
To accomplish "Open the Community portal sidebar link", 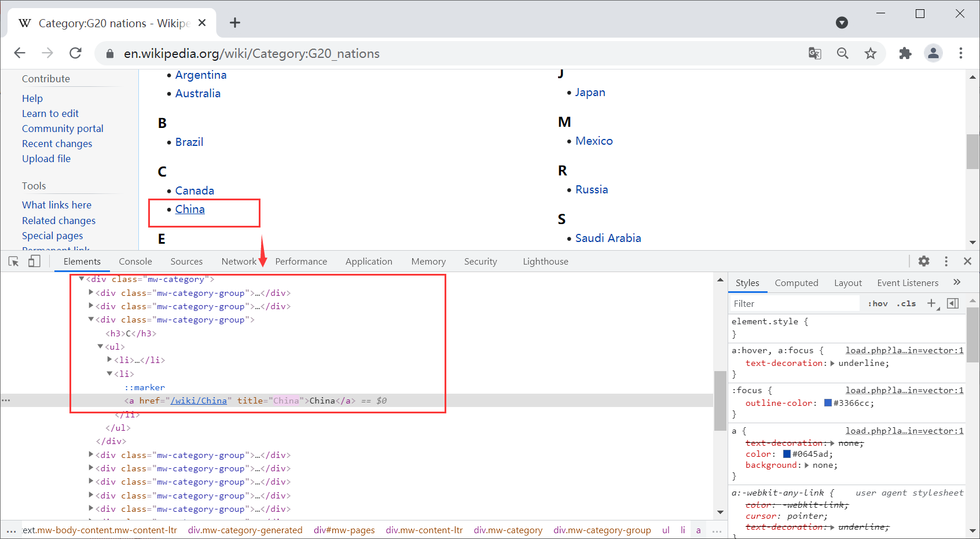I will 63,129.
